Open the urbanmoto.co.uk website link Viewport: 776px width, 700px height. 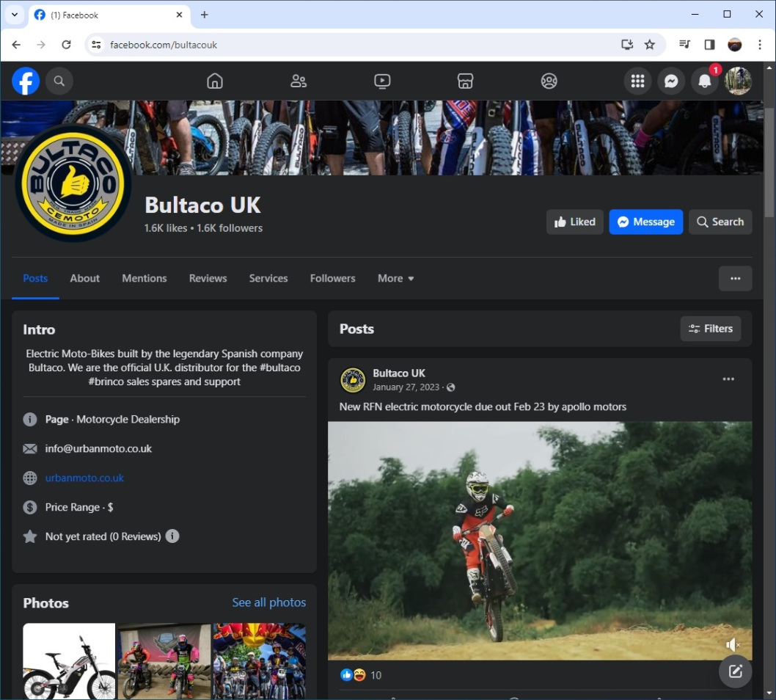click(85, 478)
